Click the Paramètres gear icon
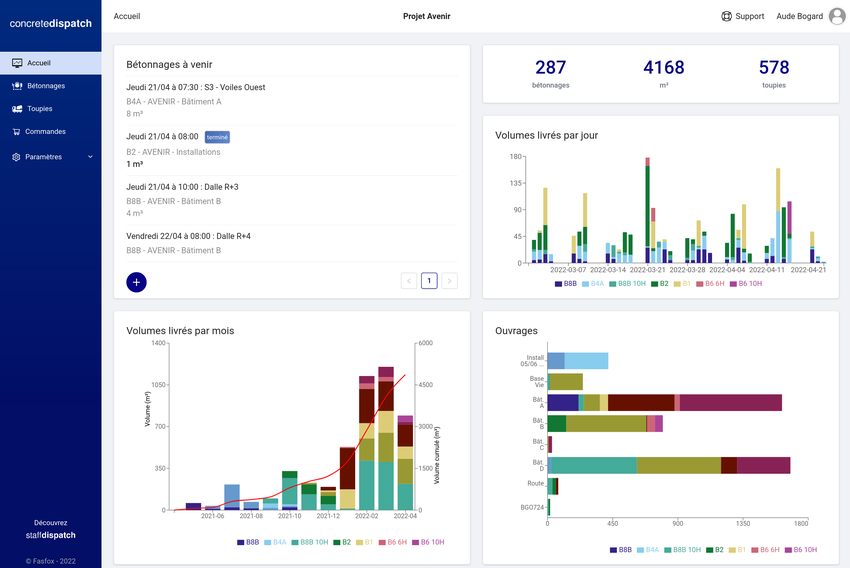This screenshot has width=850, height=568. pos(17,157)
